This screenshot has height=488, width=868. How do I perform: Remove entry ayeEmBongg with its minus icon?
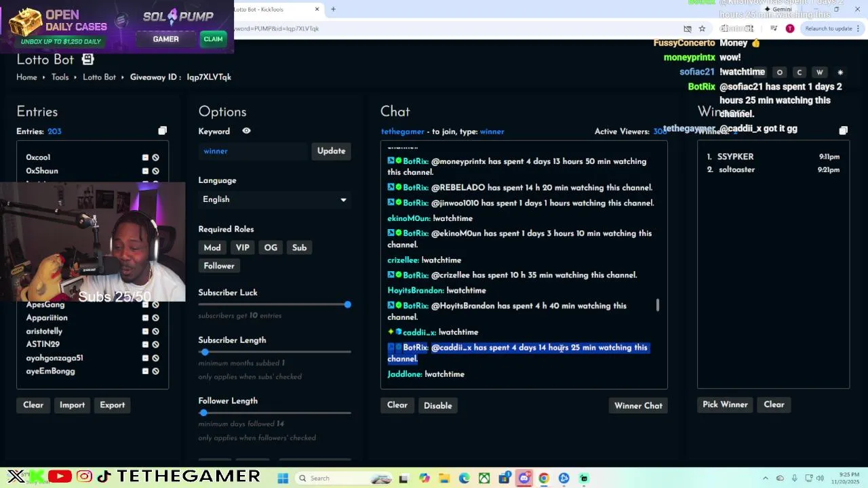pyautogui.click(x=145, y=371)
